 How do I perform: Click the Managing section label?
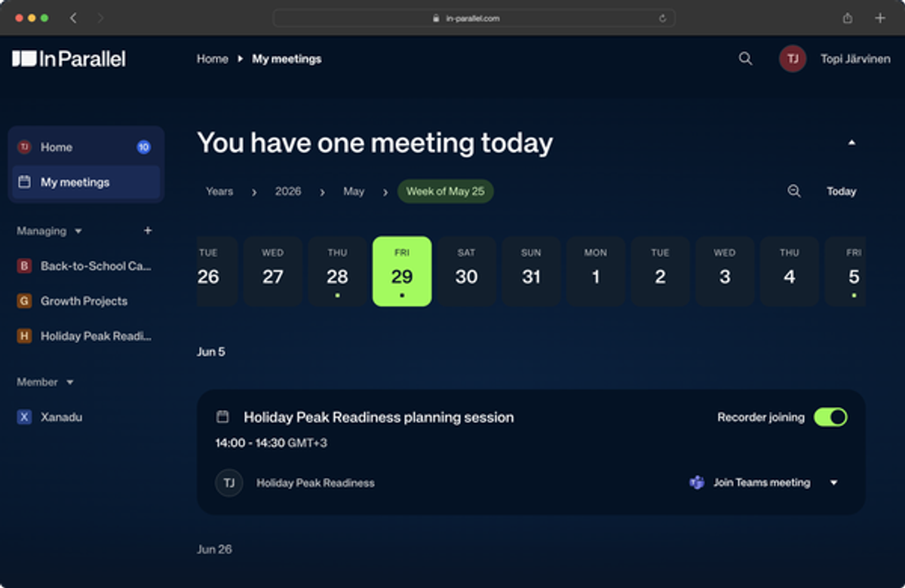(41, 231)
